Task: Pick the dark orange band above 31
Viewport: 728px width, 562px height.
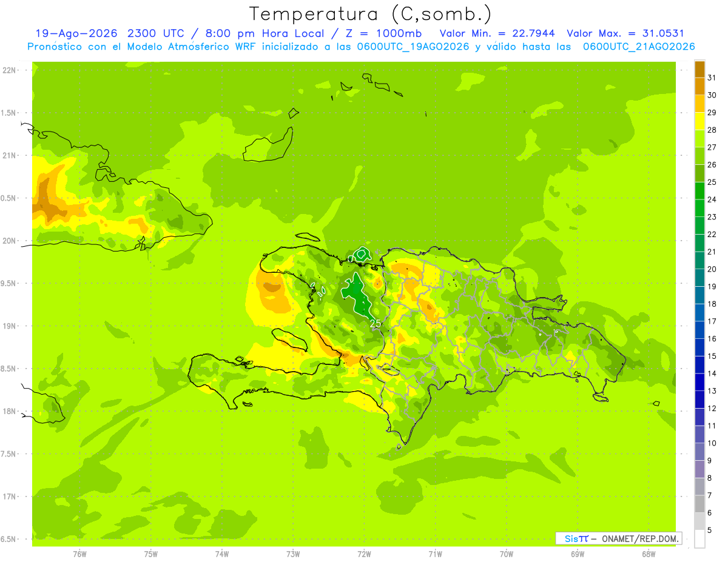Action: click(699, 69)
